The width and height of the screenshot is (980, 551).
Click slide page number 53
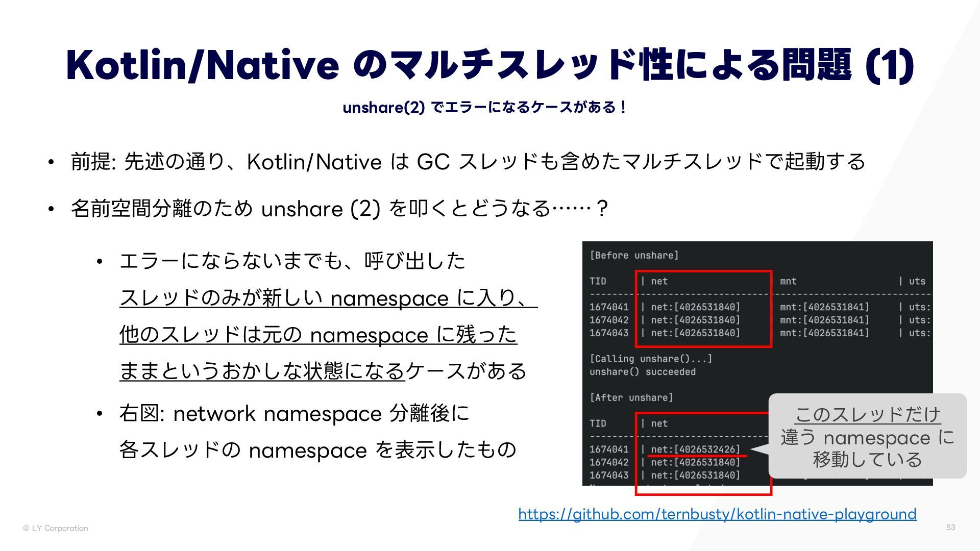point(950,528)
